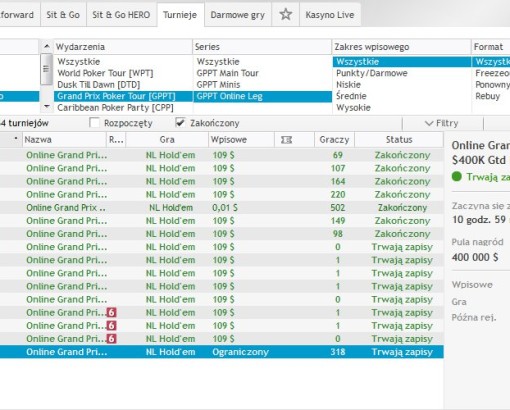This screenshot has height=410, width=510.
Task: Open the Turnieje tab
Action: coord(180,15)
